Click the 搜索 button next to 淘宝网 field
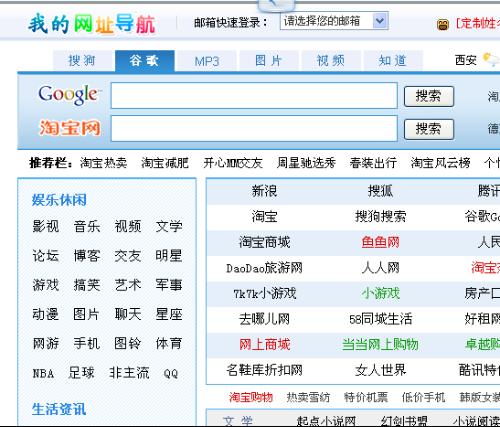 pyautogui.click(x=429, y=129)
